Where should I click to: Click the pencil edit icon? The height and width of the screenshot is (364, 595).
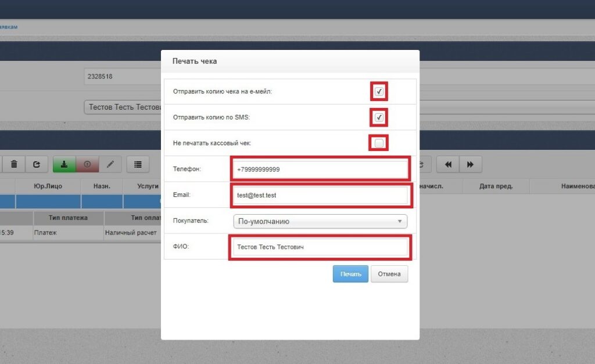(x=110, y=164)
